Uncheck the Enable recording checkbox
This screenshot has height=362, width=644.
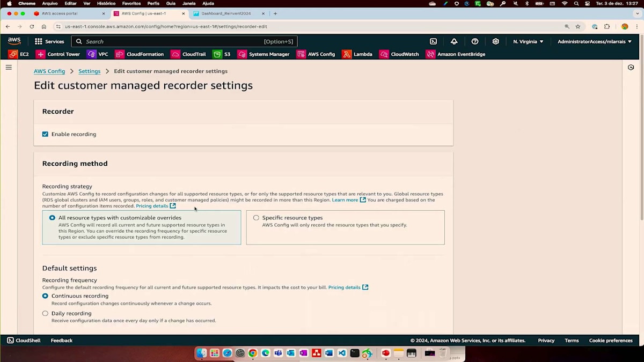click(x=45, y=134)
